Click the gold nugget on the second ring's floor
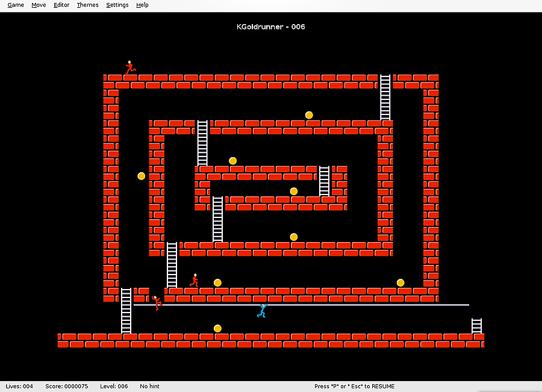The height and width of the screenshot is (392, 542). pyautogui.click(x=294, y=237)
